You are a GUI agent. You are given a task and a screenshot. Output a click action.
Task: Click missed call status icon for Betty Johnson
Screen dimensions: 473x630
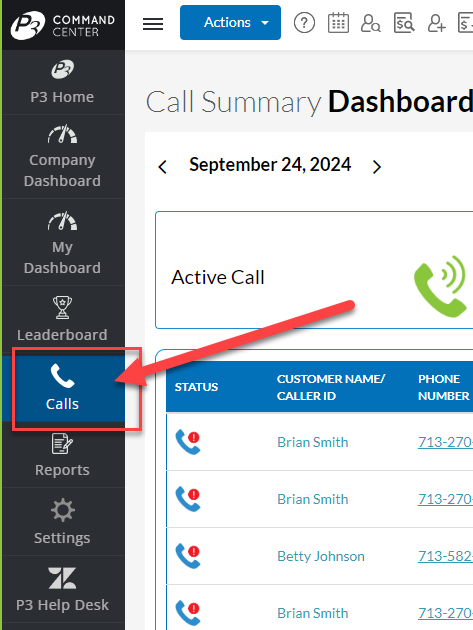click(188, 556)
